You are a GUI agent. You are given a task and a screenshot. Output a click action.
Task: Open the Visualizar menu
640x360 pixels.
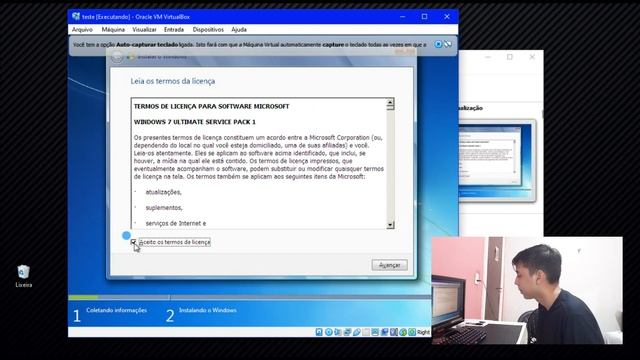[144, 29]
